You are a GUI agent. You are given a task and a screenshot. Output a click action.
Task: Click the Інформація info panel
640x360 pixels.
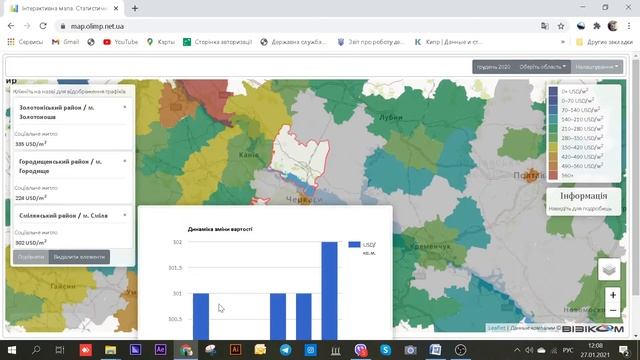[584, 201]
